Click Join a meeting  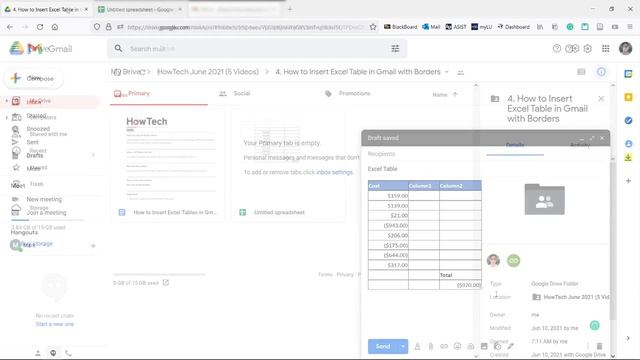(x=46, y=213)
